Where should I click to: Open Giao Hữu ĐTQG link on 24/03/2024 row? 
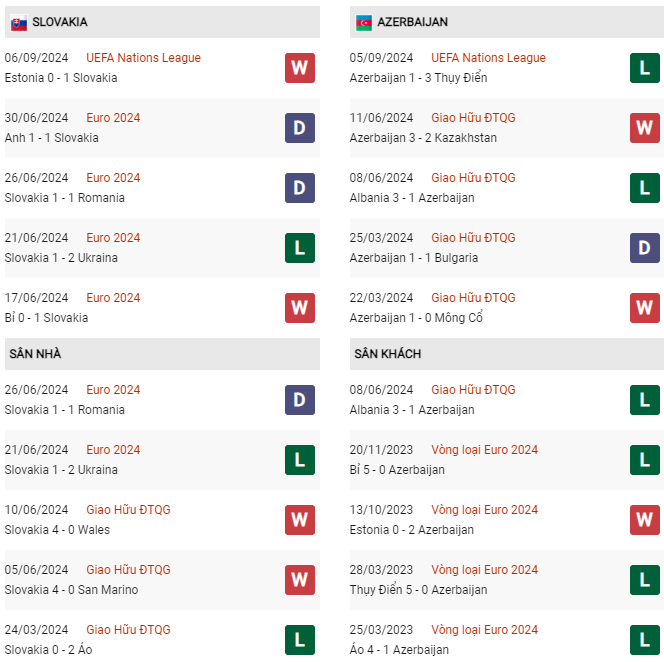(128, 630)
